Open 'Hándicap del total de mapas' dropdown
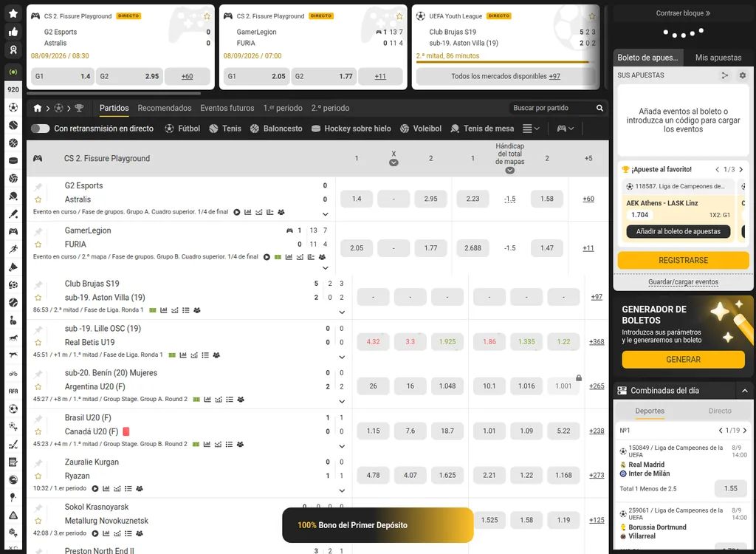Viewport: 756px width, 554px height. coord(509,171)
